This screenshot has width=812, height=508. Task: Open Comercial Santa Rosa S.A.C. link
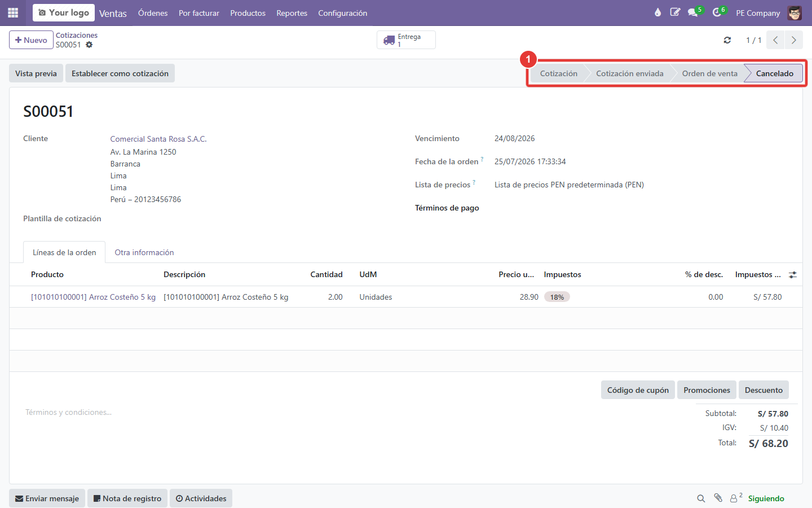[x=158, y=139]
